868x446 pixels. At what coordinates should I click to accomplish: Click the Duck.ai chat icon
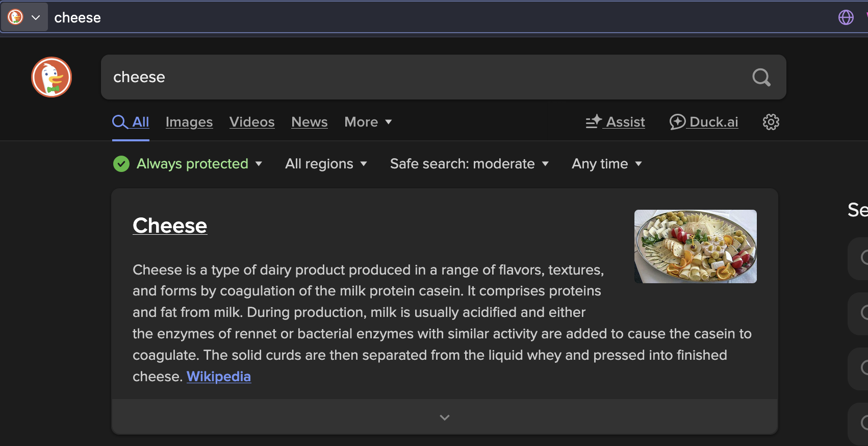click(x=677, y=122)
